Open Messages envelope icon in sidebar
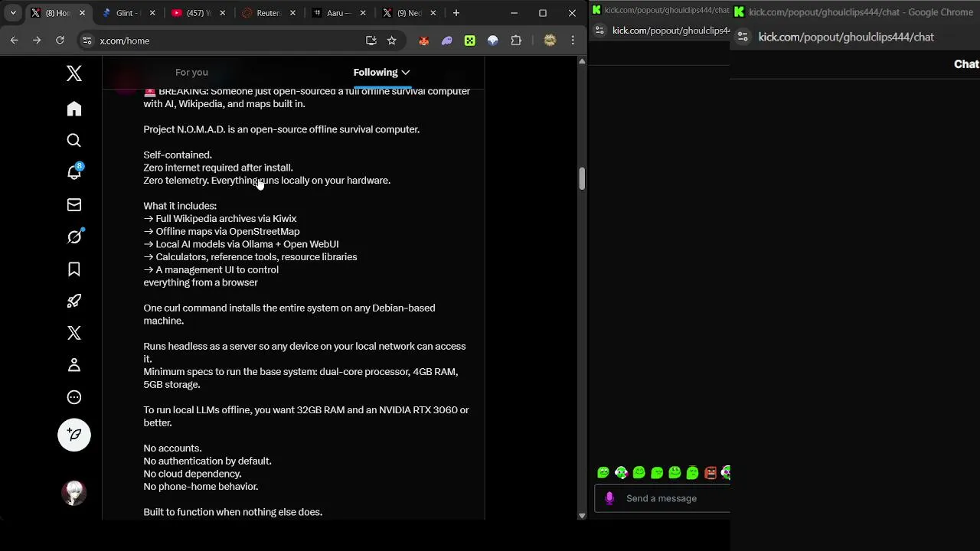This screenshot has width=980, height=551. (x=74, y=204)
